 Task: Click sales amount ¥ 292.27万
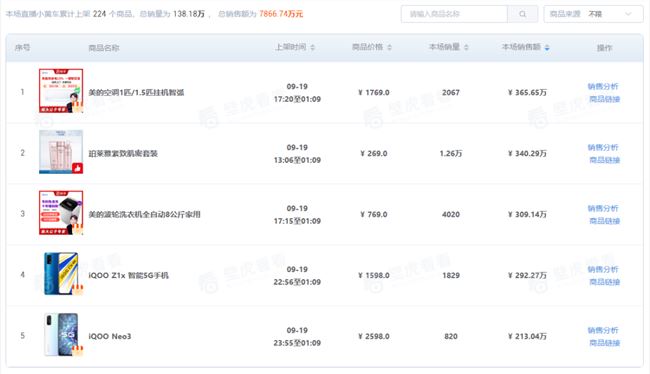point(527,275)
